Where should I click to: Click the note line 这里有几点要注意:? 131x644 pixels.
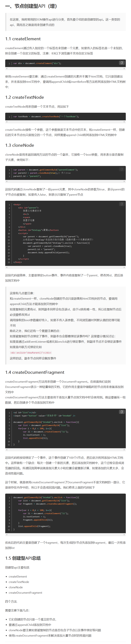coord(22,293)
